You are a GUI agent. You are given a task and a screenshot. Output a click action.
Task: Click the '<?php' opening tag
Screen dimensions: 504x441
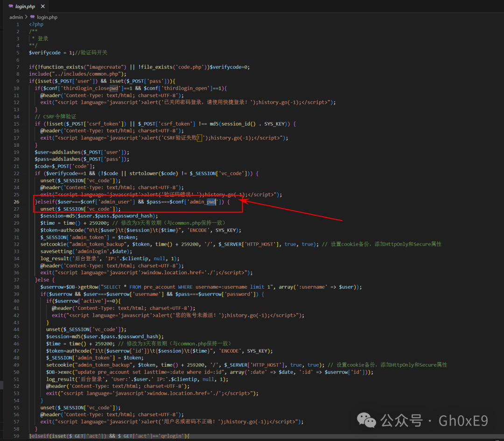click(x=36, y=24)
